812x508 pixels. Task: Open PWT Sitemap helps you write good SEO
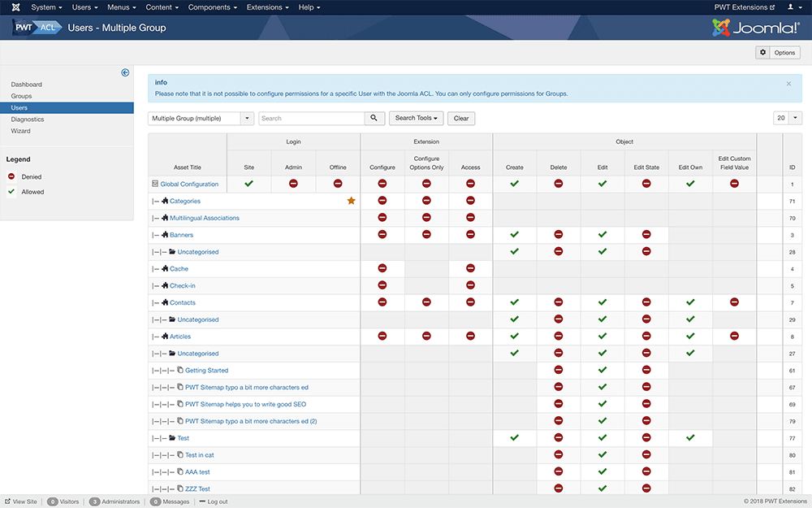click(245, 404)
